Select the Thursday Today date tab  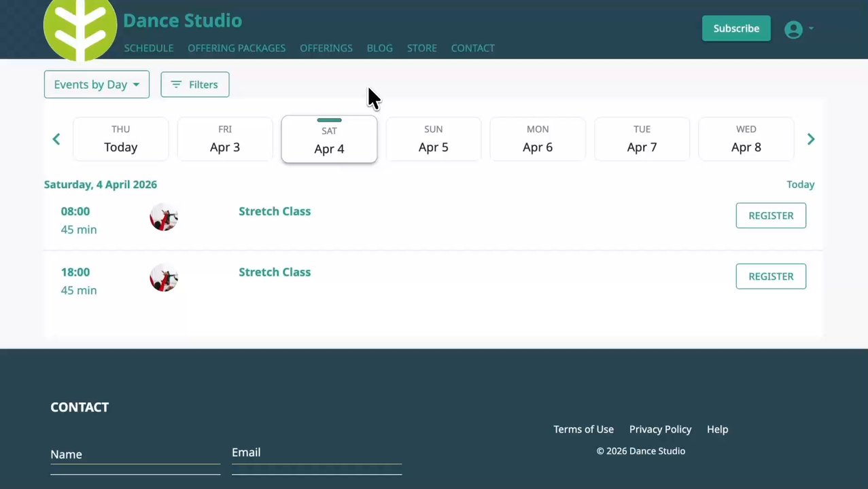[120, 139]
